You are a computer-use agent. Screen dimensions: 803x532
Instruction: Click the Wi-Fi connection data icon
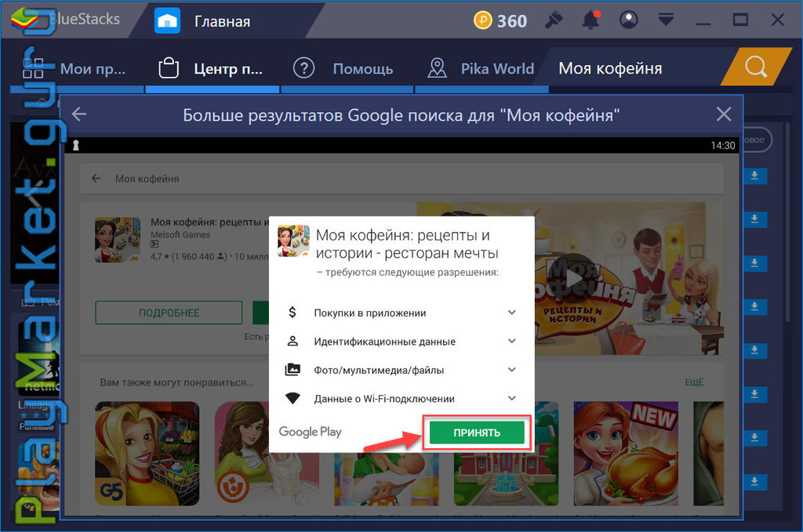pos(292,399)
